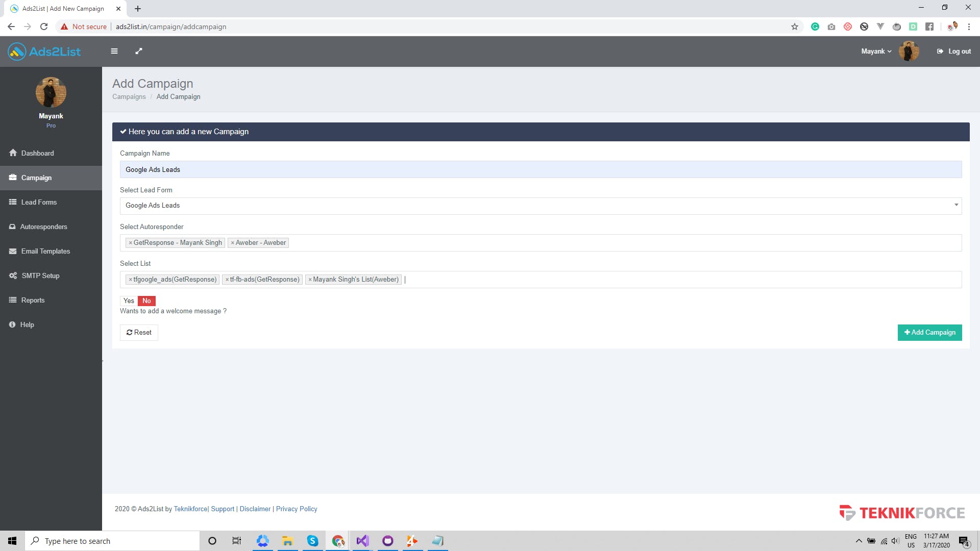The height and width of the screenshot is (551, 980).
Task: Toggle welcome message to Yes
Action: point(129,301)
